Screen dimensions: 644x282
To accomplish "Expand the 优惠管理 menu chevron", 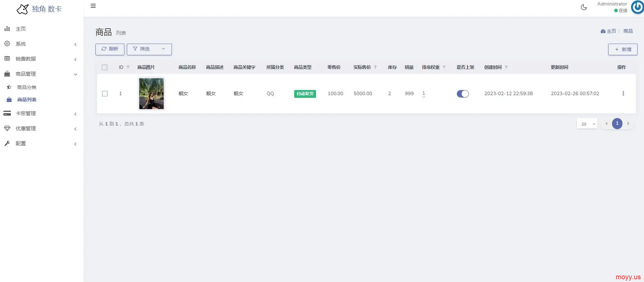I will (x=75, y=129).
